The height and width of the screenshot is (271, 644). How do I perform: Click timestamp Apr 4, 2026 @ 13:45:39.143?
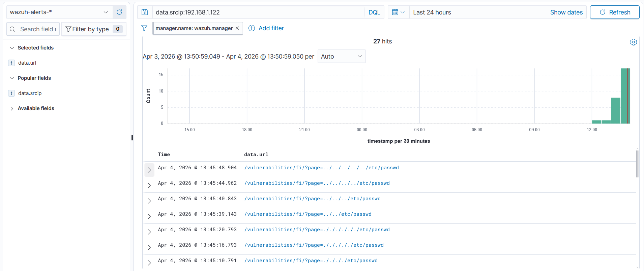pyautogui.click(x=197, y=214)
